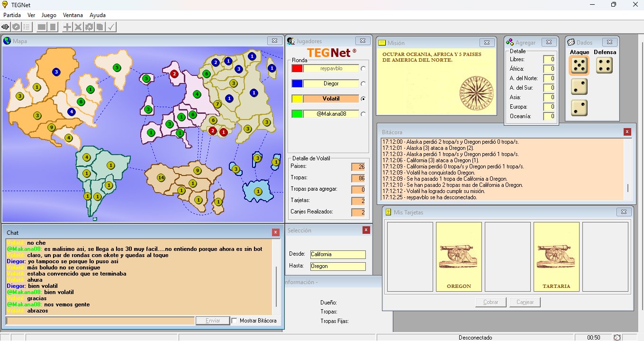Open the Ayuda menu
The height and width of the screenshot is (341, 644).
(x=98, y=15)
